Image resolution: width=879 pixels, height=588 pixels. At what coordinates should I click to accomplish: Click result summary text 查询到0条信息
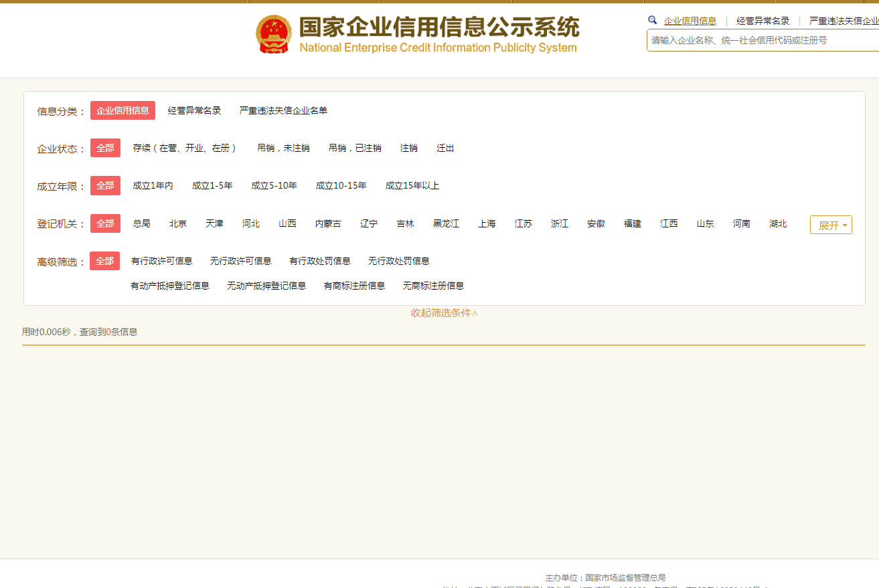click(108, 332)
